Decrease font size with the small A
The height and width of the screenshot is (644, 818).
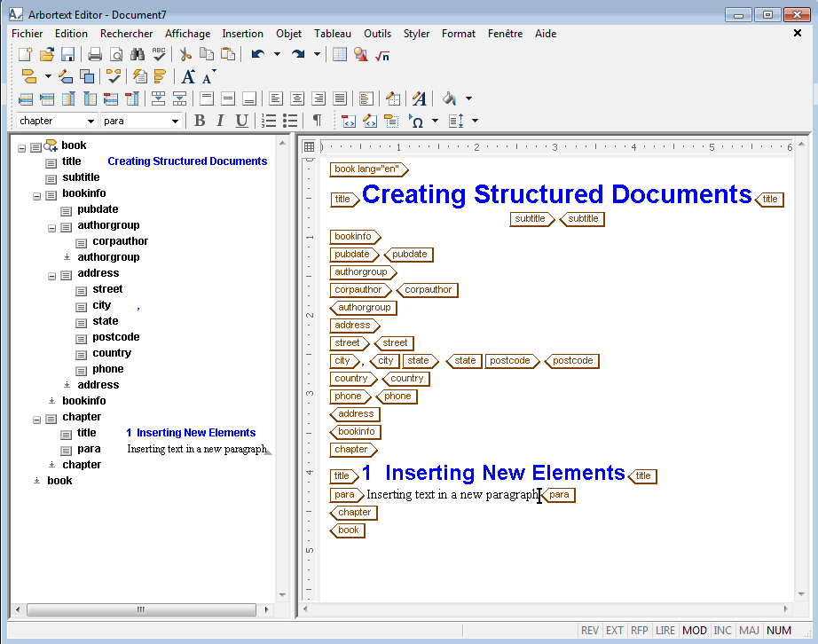pyautogui.click(x=208, y=77)
